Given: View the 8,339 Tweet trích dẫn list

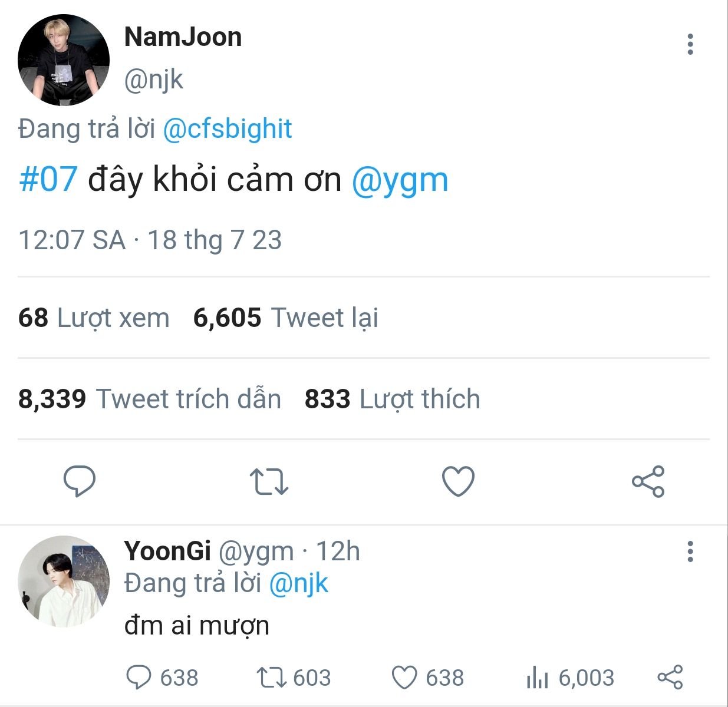Looking at the screenshot, I should tap(150, 399).
